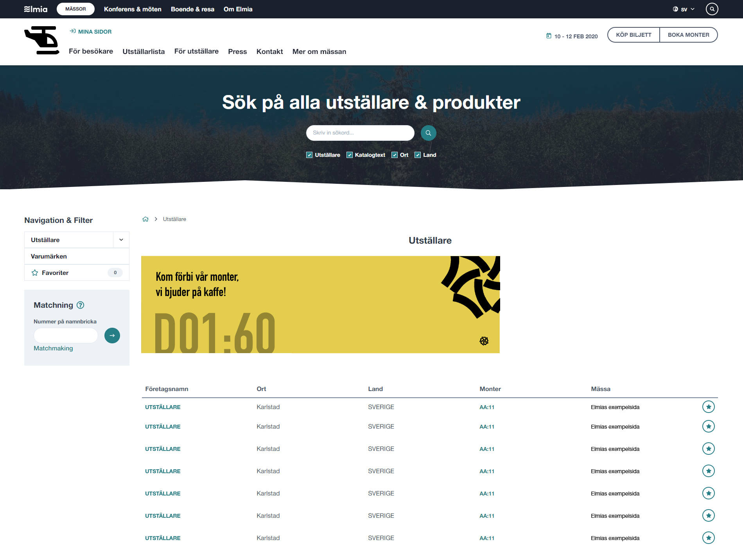This screenshot has width=743, height=560.
Task: Open Mer om mässan menu
Action: [319, 51]
